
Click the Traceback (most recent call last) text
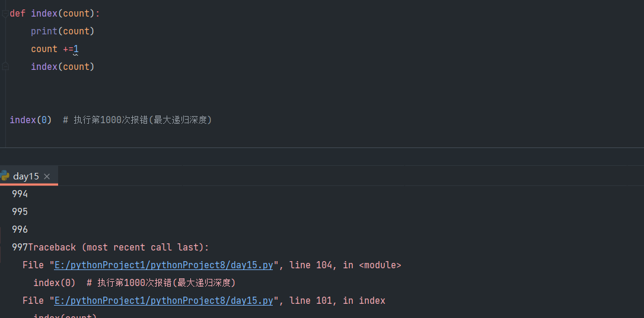[119, 248]
